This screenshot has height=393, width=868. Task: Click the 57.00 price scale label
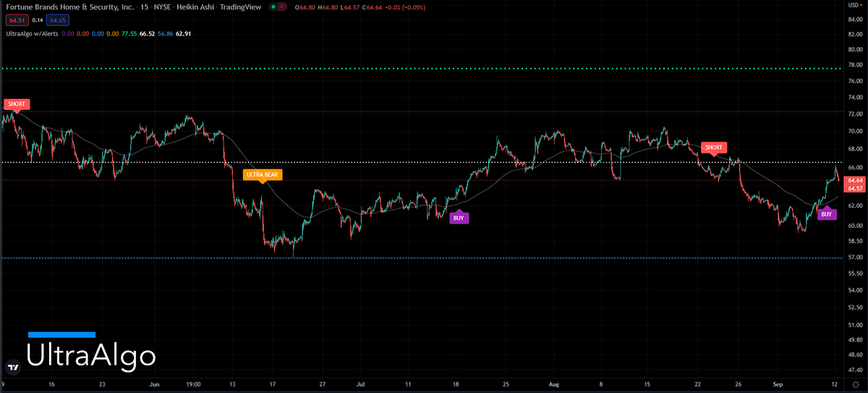[855, 257]
